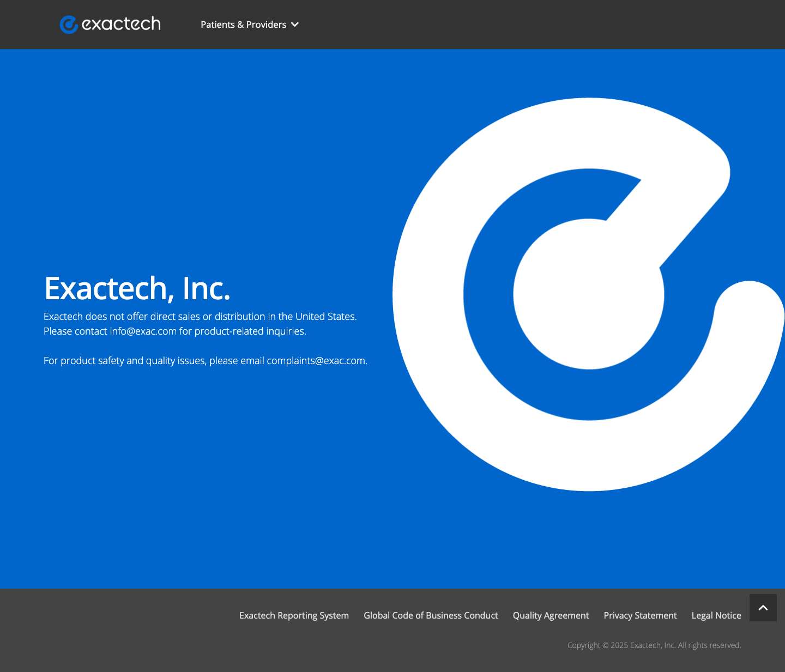The width and height of the screenshot is (785, 672).
Task: Open the Patients & Providers navigation menu
Action: click(244, 25)
